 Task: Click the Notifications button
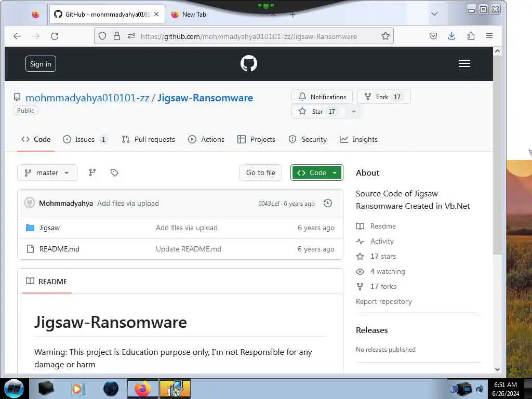(x=322, y=97)
